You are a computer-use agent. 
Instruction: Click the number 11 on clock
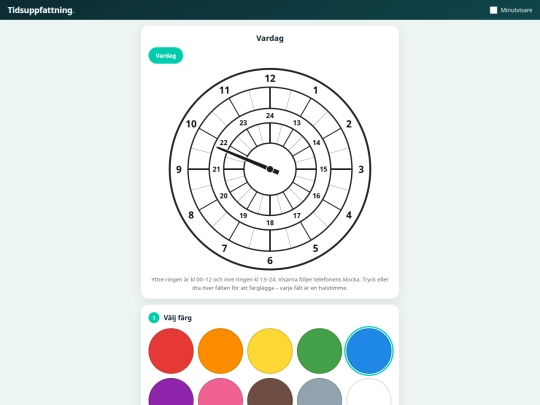[225, 90]
